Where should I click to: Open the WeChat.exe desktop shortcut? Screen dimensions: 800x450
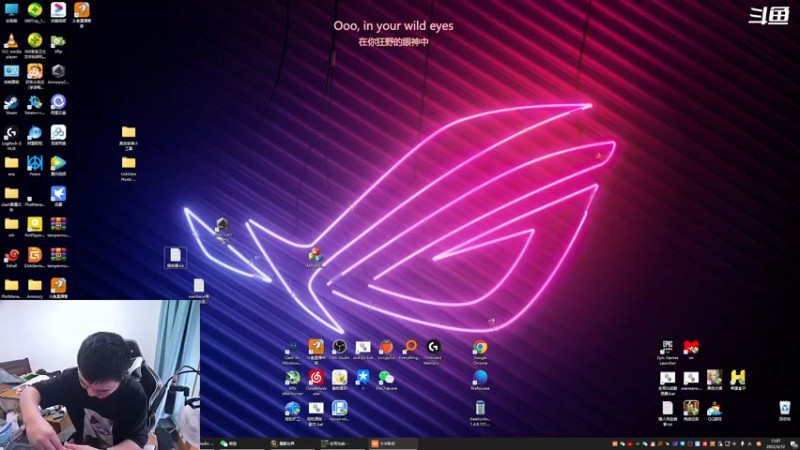[386, 381]
